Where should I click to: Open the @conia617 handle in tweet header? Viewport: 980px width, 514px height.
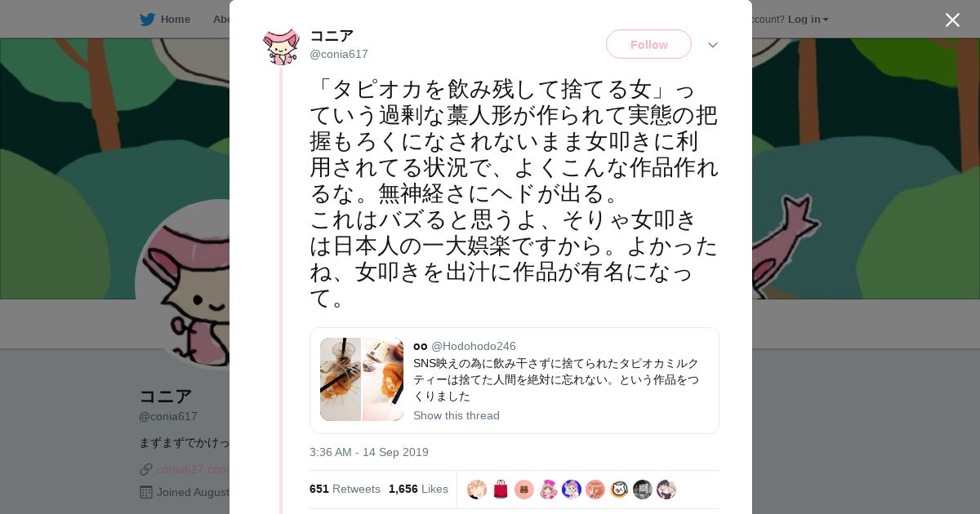(x=339, y=54)
